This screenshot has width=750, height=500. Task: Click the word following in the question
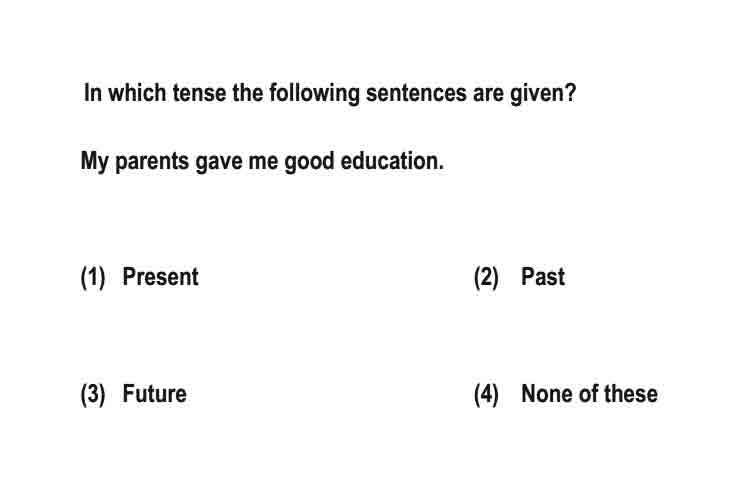pos(314,93)
